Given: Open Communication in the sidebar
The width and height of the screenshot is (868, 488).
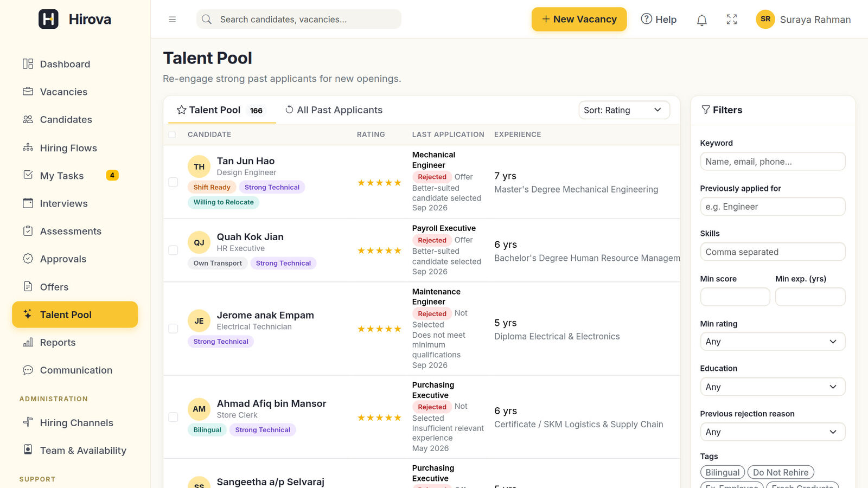Looking at the screenshot, I should (75, 370).
